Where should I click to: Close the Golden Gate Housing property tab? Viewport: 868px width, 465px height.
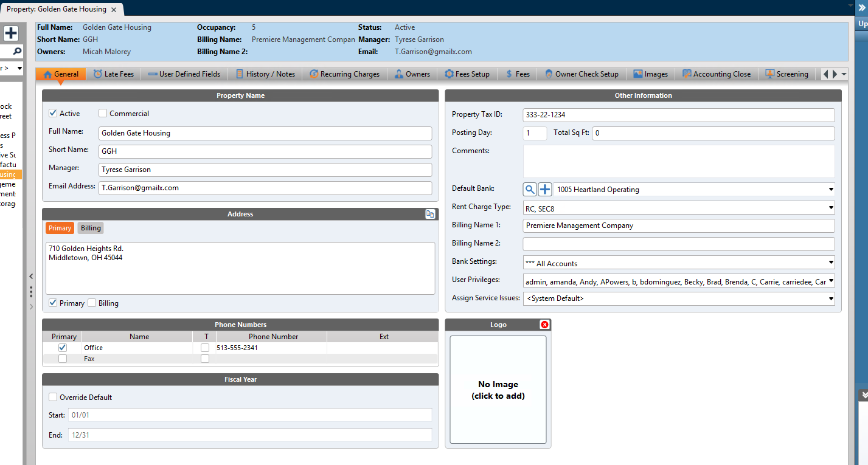[x=114, y=10]
